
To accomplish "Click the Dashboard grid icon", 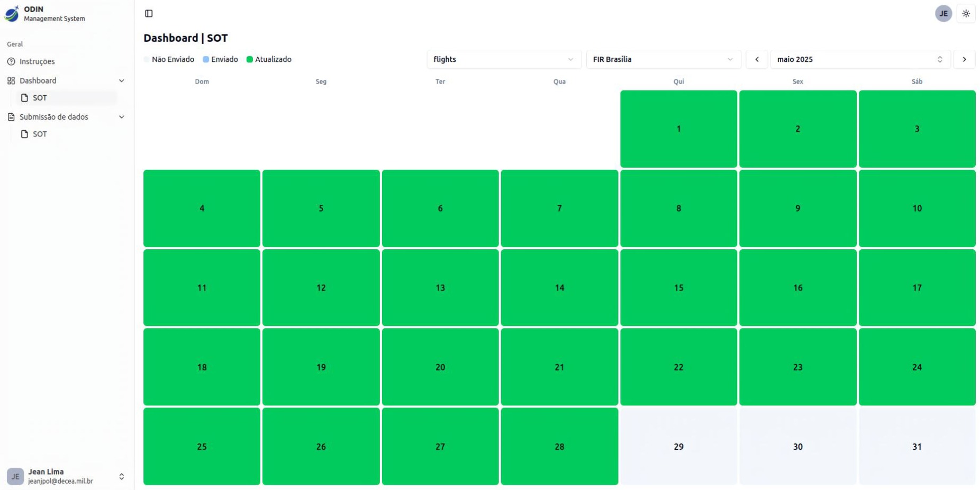I will pyautogui.click(x=11, y=81).
